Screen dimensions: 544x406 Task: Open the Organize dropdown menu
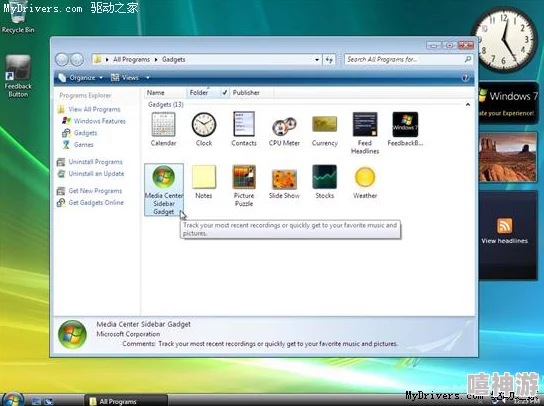pyautogui.click(x=80, y=78)
